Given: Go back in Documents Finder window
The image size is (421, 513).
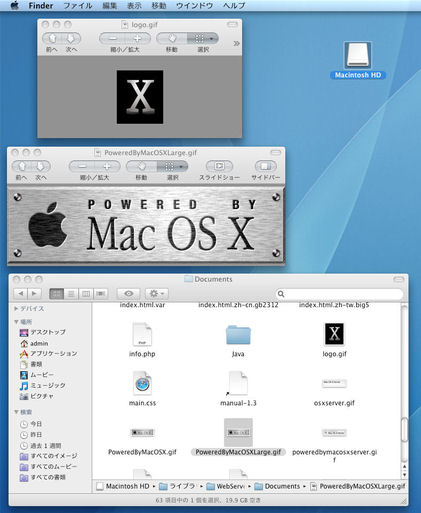Looking at the screenshot, I should pyautogui.click(x=21, y=293).
